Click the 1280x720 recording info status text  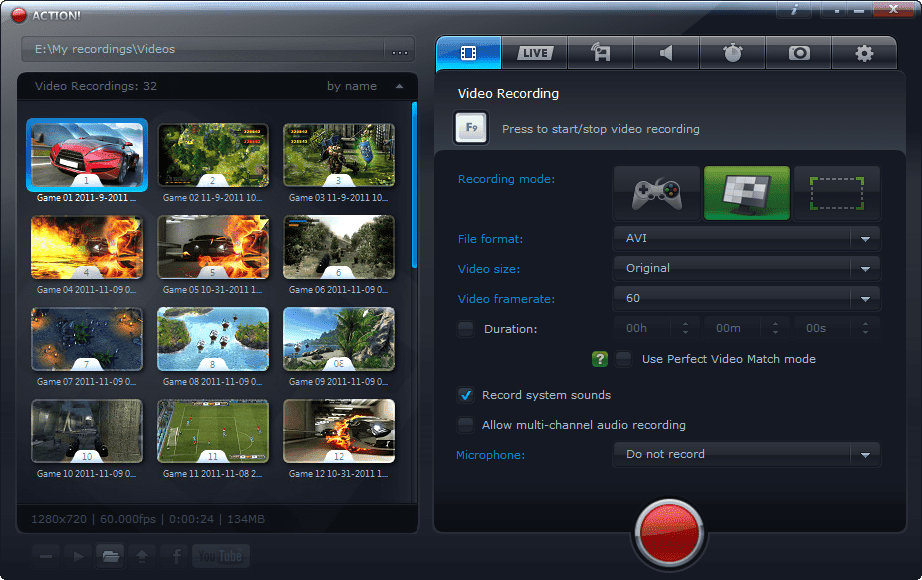[148, 519]
